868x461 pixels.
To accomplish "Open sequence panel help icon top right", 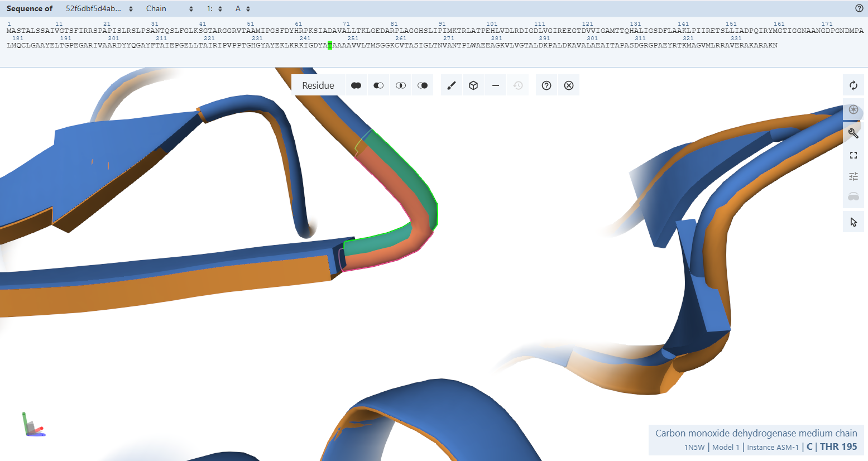I will pos(859,8).
